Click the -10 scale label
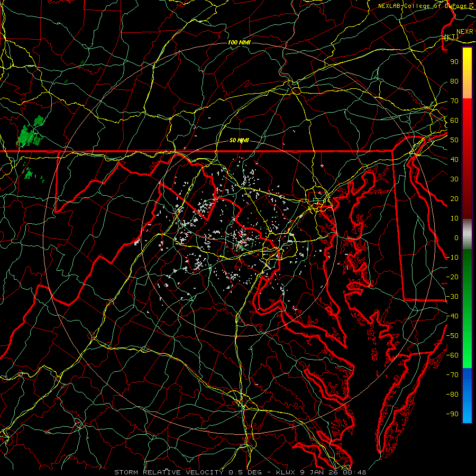The image size is (476, 476). 452,258
